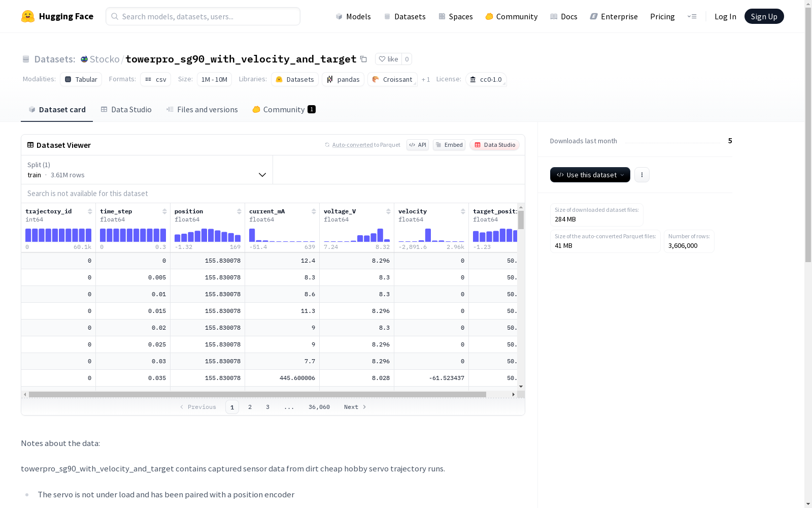Go to Models in the top navigation
Image resolution: width=812 pixels, height=508 pixels.
[x=353, y=16]
